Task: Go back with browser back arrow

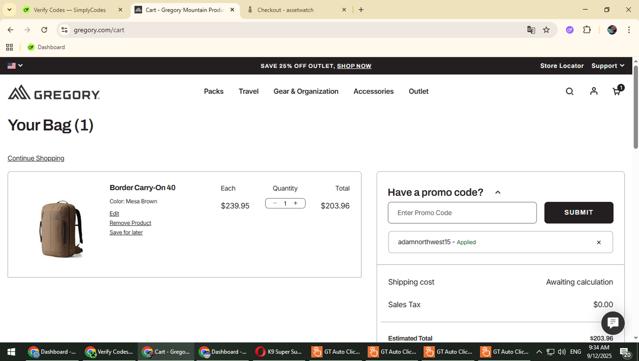Action: pos(11,30)
